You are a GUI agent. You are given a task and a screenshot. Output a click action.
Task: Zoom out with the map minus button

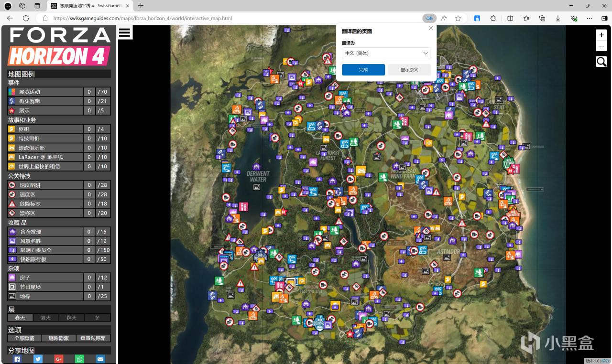coord(601,46)
